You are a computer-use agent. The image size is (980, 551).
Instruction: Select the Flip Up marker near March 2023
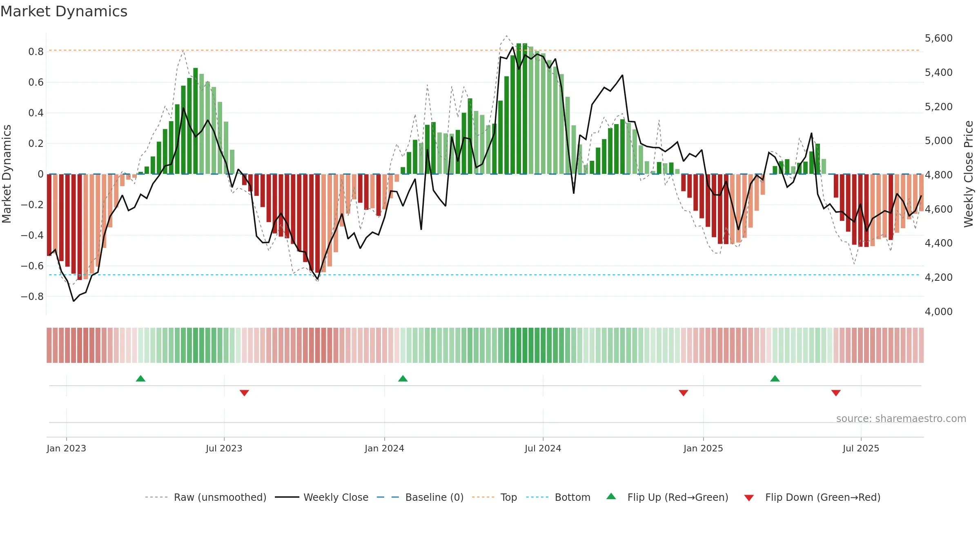[x=140, y=378]
